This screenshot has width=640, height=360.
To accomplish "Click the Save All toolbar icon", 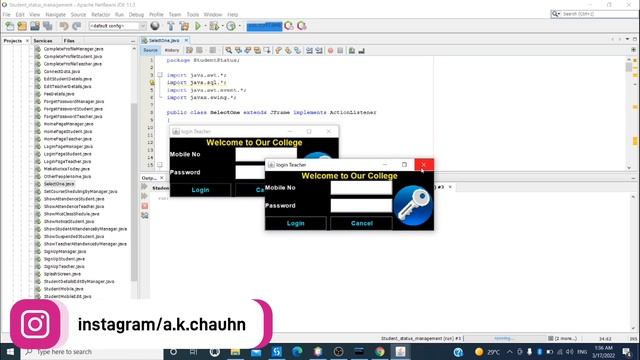I will pyautogui.click(x=48, y=26).
